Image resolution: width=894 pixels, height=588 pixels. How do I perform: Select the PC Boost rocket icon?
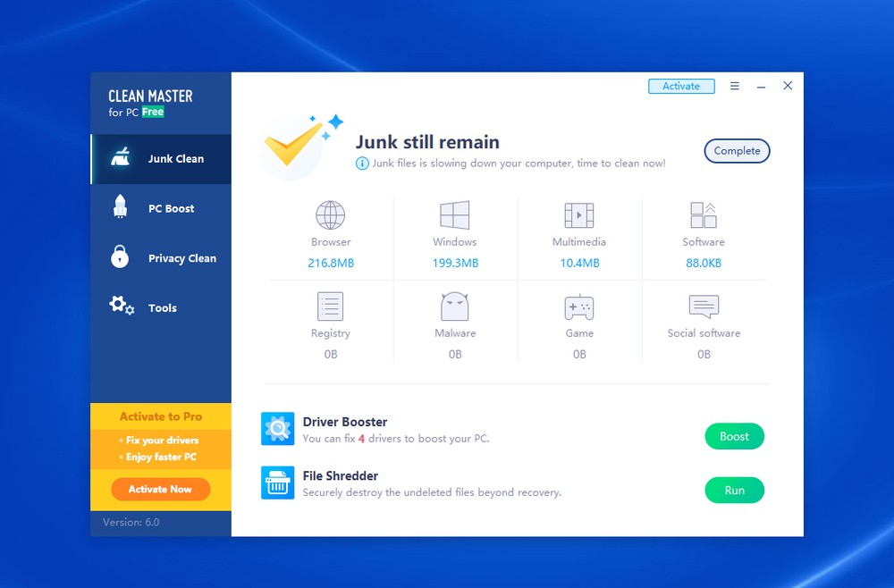point(118,207)
